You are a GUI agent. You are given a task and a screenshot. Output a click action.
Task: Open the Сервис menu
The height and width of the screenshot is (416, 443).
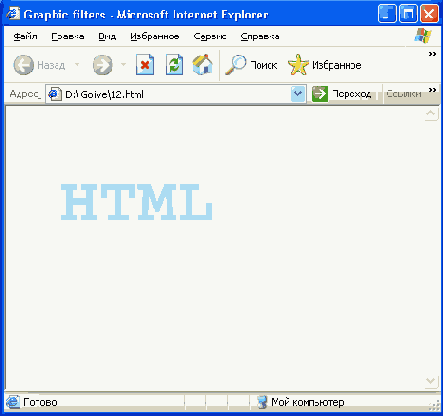pos(210,36)
